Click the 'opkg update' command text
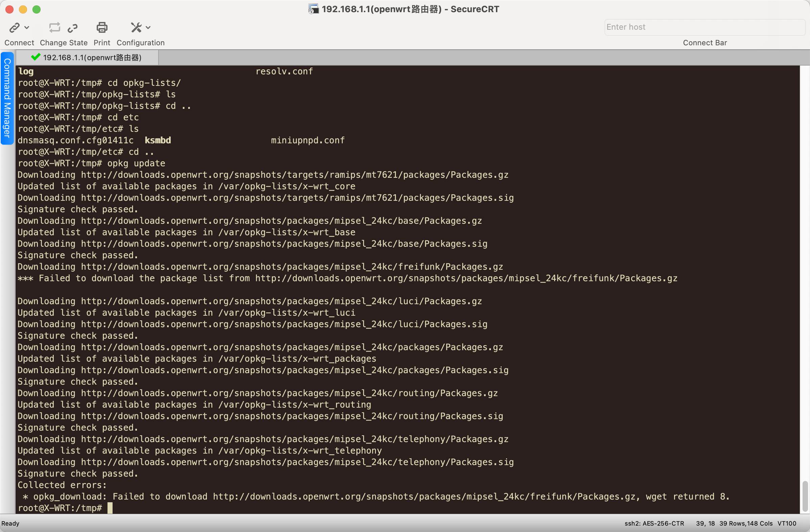Screen dimensions: 810x532 (136, 163)
